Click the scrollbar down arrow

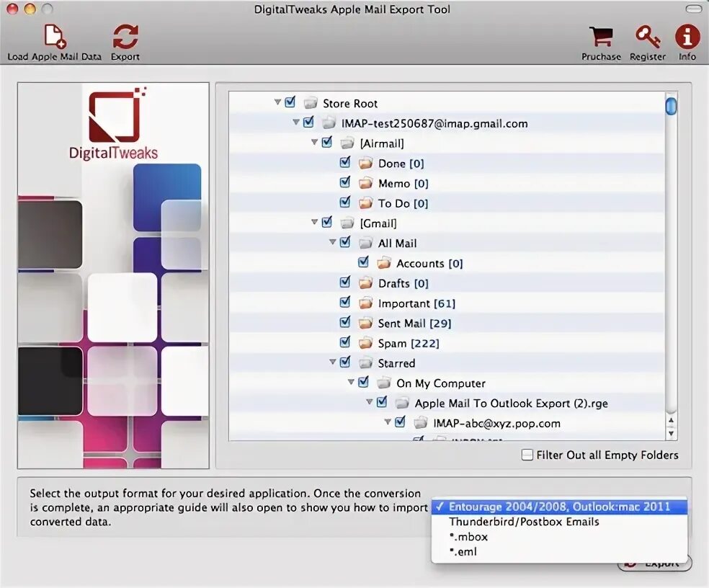pos(671,433)
